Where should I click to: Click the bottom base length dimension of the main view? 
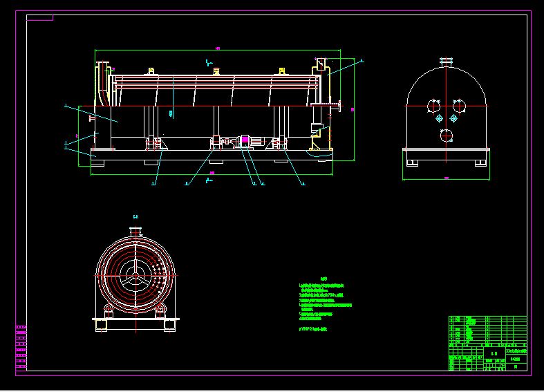212,173
